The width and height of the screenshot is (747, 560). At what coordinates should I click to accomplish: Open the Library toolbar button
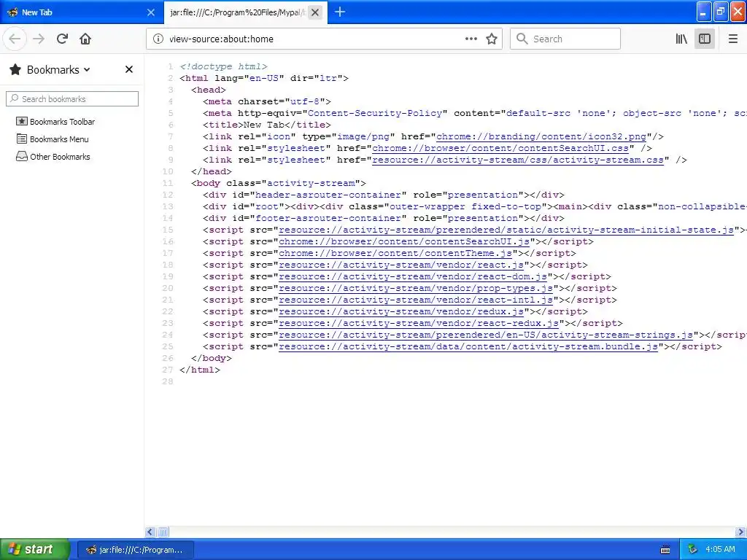tap(681, 39)
